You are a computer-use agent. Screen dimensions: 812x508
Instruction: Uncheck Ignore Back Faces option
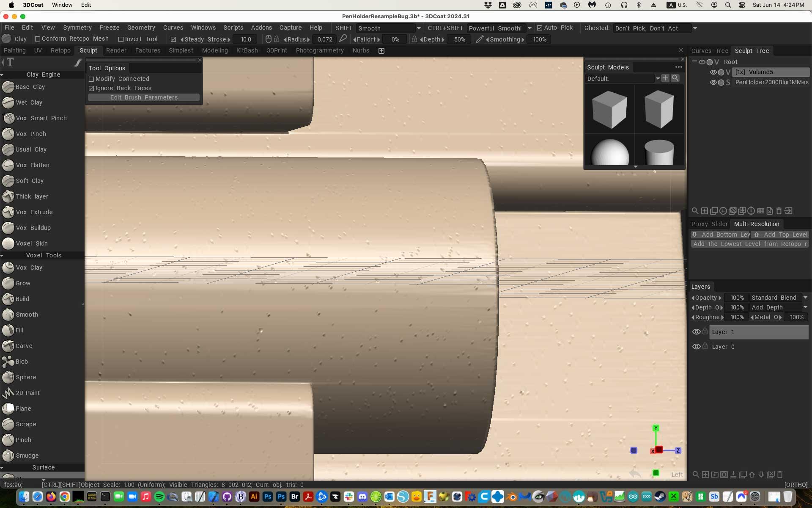coord(91,88)
